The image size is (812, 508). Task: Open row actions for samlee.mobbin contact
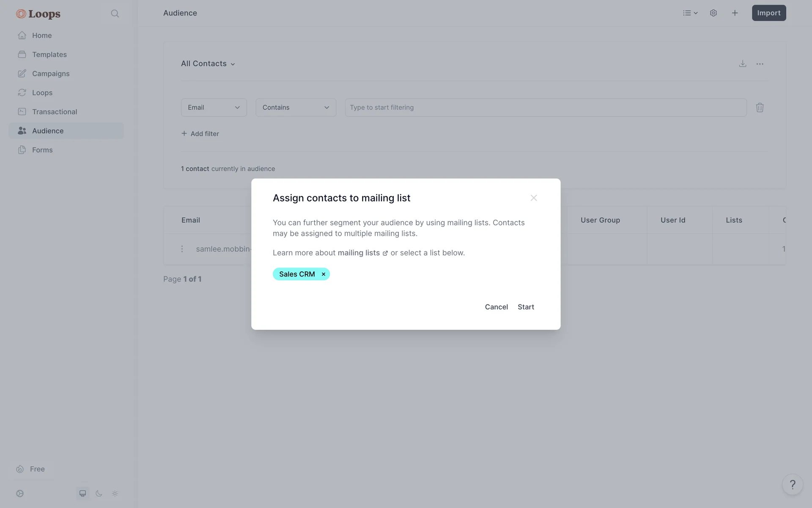[182, 249]
